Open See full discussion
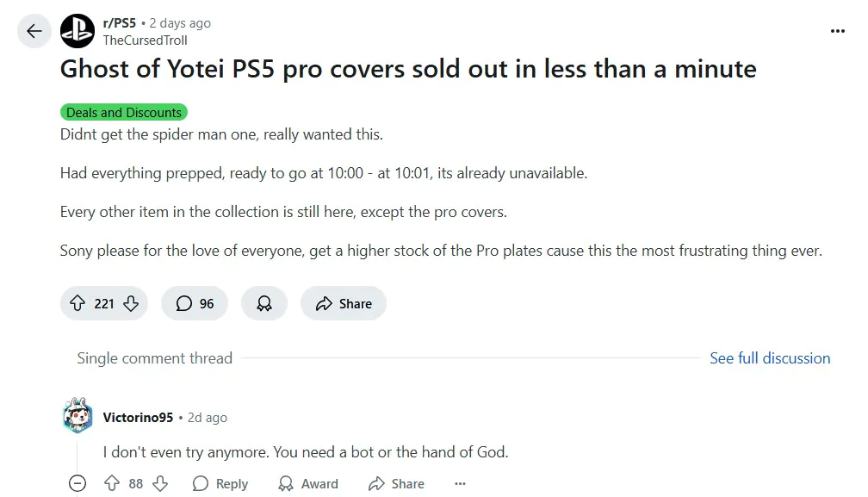Viewport: 868px width, 497px height. pos(770,358)
